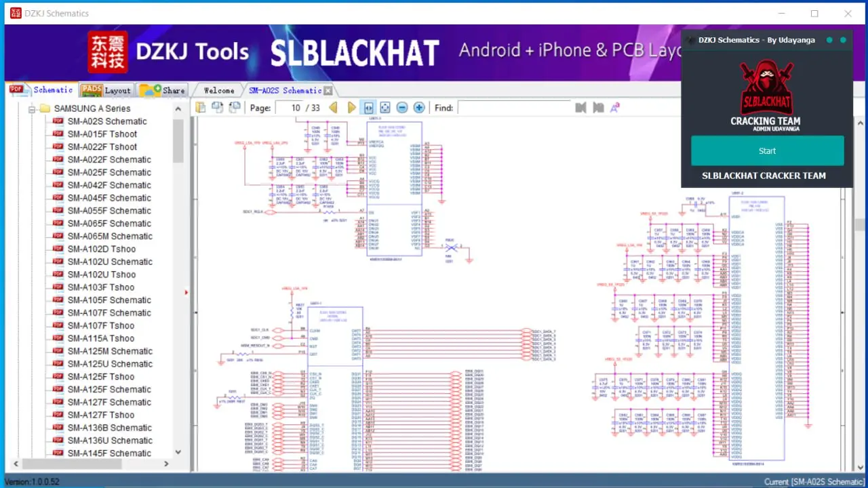Select SM-A136U Schematic text in tree

coord(110,441)
